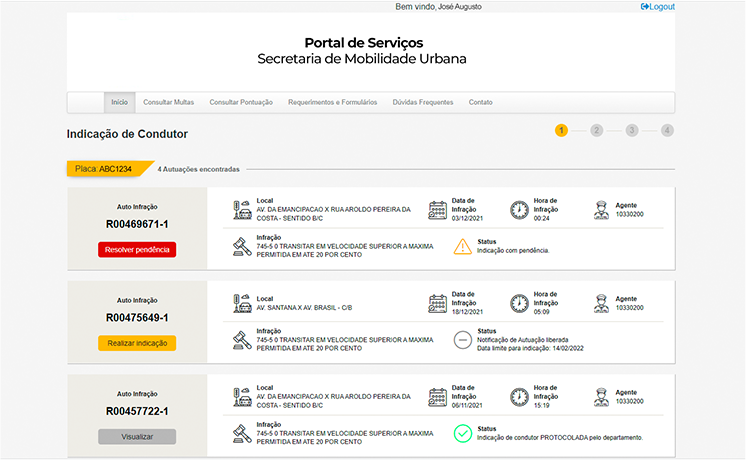Select step 1 in progress indicator
Image resolution: width=746 pixels, height=461 pixels.
[x=561, y=130]
